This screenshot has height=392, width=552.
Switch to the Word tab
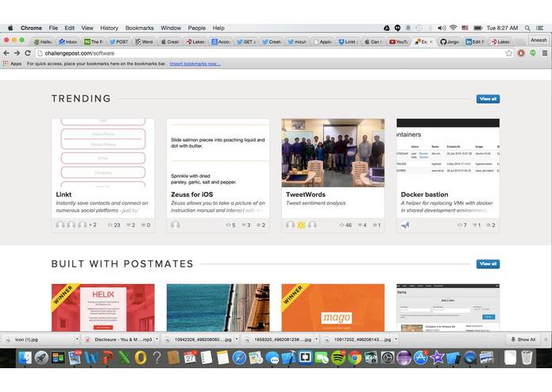(144, 41)
